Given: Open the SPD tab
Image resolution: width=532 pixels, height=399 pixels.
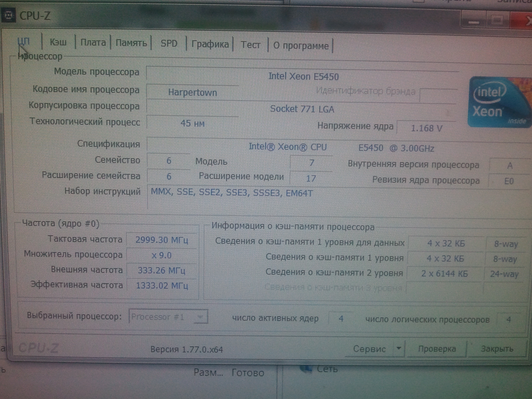Looking at the screenshot, I should click(x=169, y=43).
